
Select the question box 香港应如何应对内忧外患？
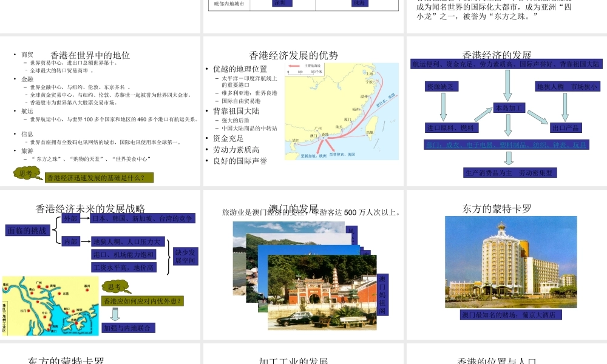tap(143, 301)
